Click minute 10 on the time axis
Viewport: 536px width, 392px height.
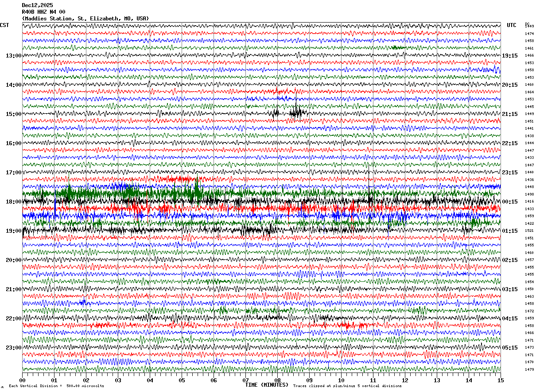tap(341, 380)
